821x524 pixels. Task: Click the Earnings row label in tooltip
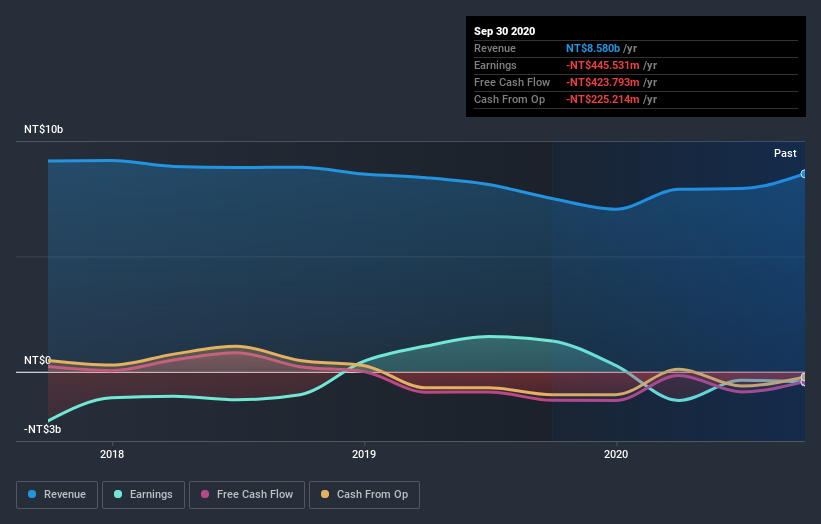point(495,65)
